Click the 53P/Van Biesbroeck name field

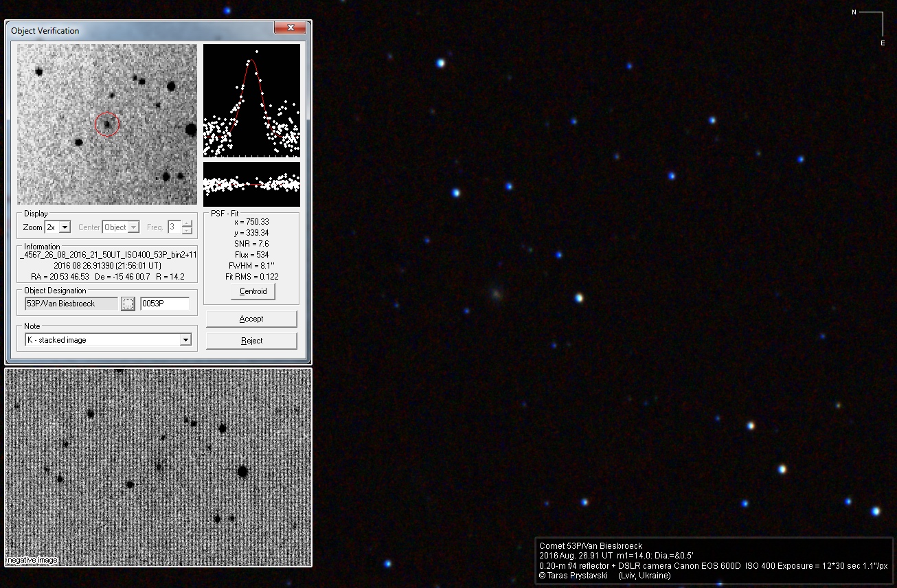click(x=71, y=304)
